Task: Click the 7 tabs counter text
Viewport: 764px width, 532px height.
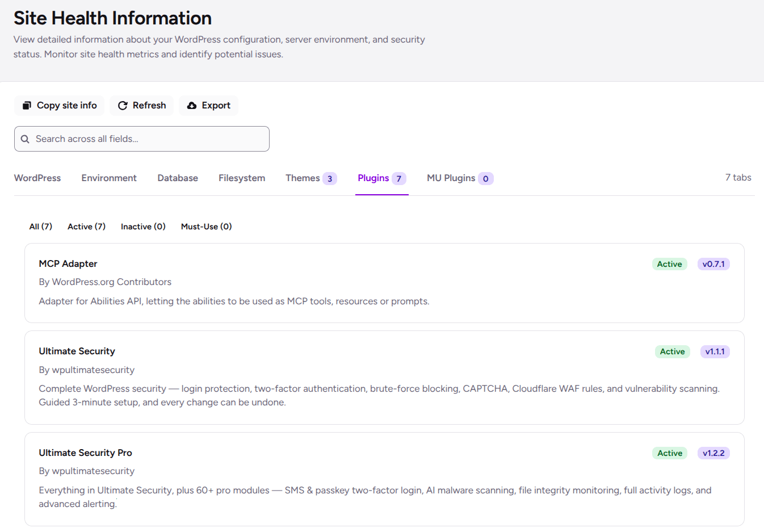Action: (738, 178)
